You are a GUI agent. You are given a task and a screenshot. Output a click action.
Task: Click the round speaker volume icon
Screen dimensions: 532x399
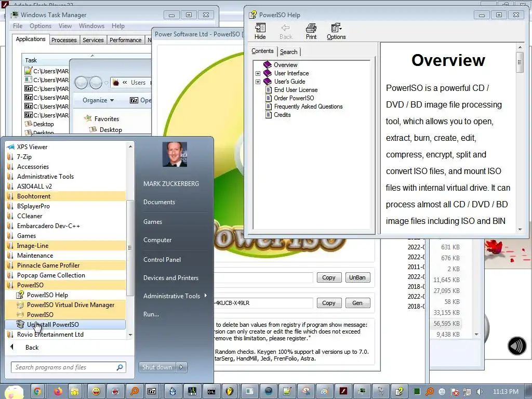pyautogui.click(x=517, y=345)
